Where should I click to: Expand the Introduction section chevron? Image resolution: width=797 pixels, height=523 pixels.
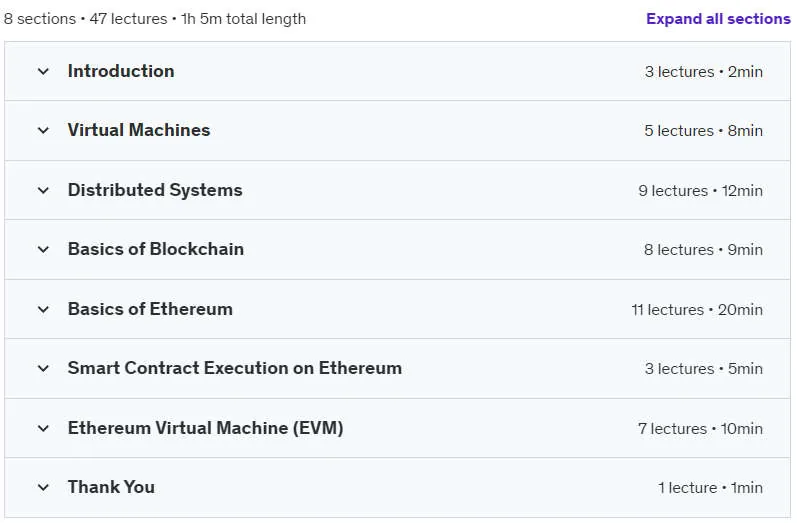[43, 72]
